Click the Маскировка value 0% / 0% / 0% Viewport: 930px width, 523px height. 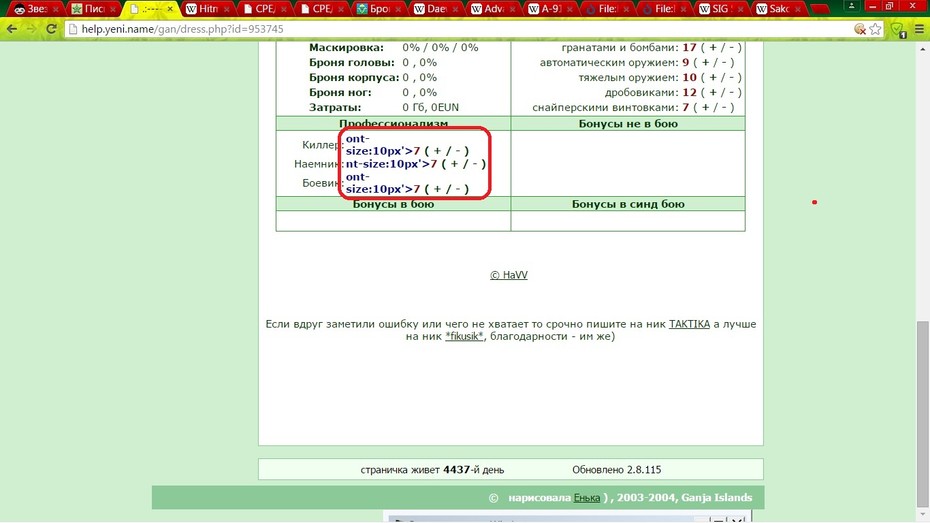[x=440, y=47]
